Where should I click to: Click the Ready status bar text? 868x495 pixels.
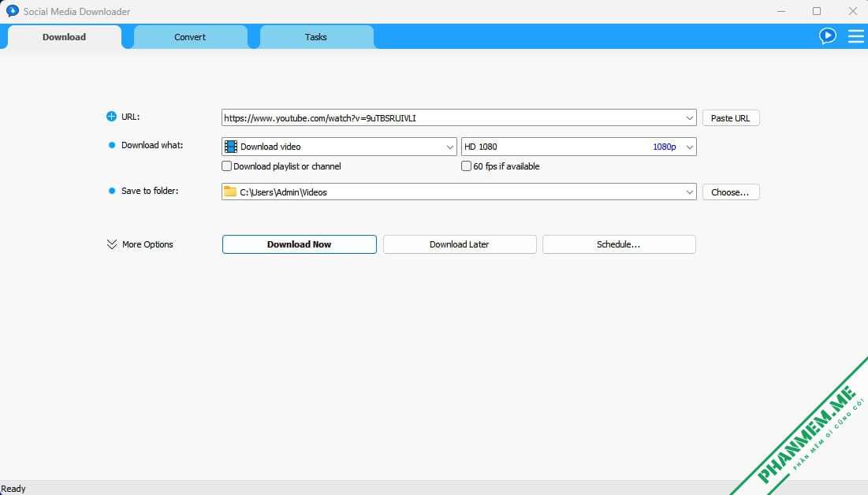tap(13, 489)
